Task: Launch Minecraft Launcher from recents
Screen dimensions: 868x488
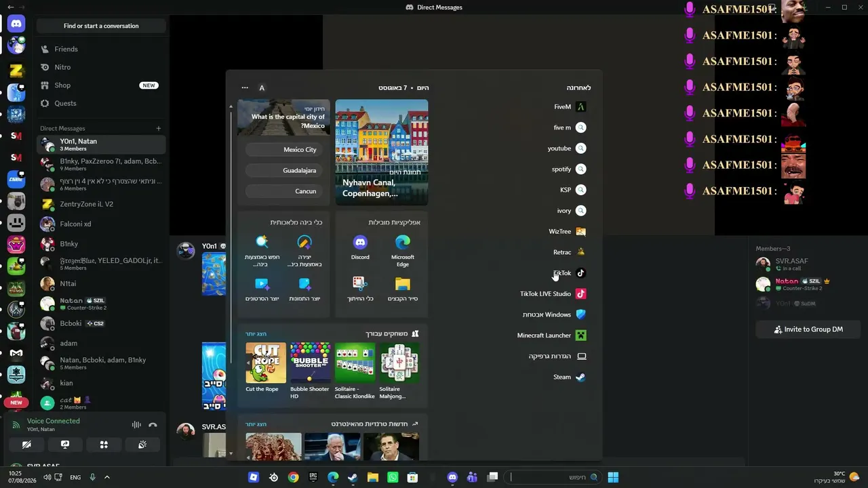Action: (x=551, y=335)
